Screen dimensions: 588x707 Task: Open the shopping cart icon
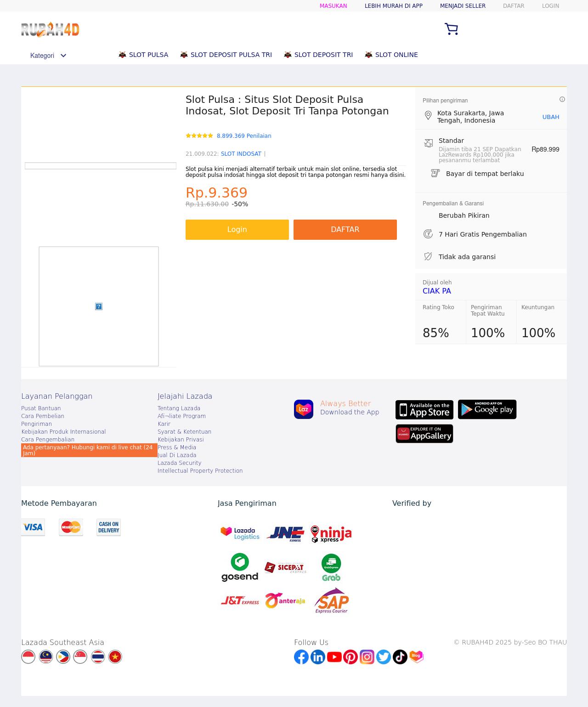451,29
